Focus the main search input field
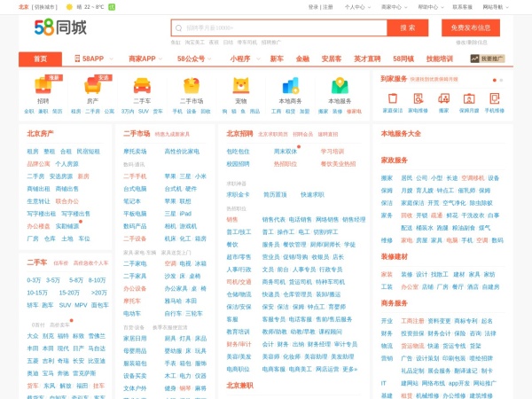532x399 pixels. [x=278, y=27]
